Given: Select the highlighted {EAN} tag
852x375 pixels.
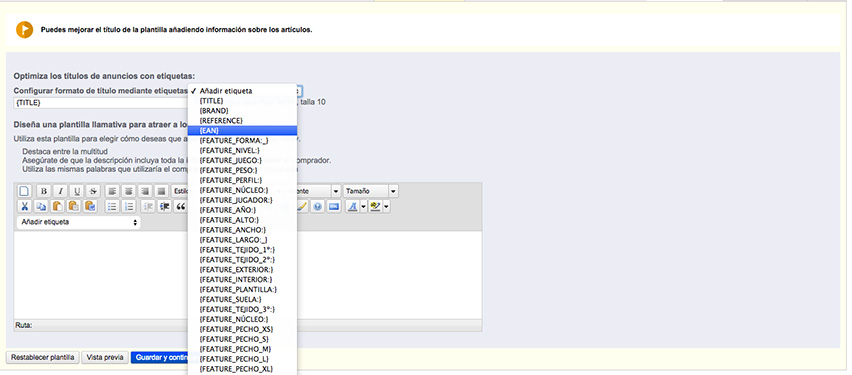Looking at the screenshot, I should click(x=242, y=130).
